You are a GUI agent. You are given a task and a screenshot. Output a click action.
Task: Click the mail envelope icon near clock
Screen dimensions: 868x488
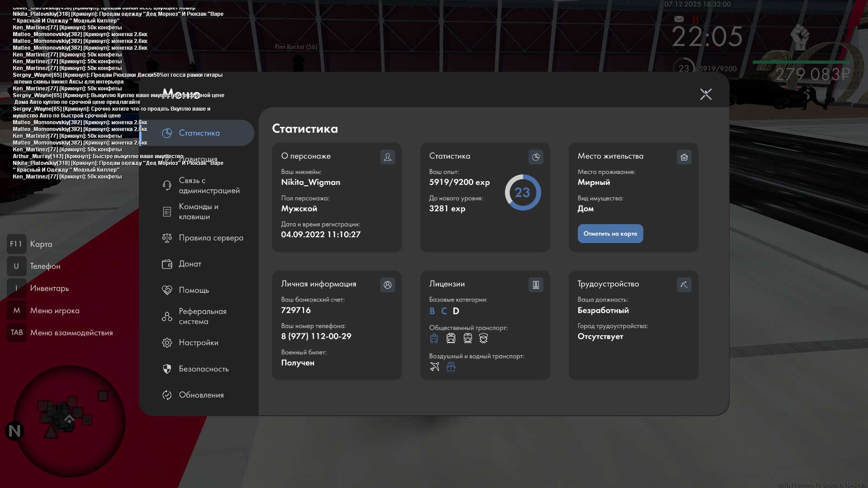point(679,19)
